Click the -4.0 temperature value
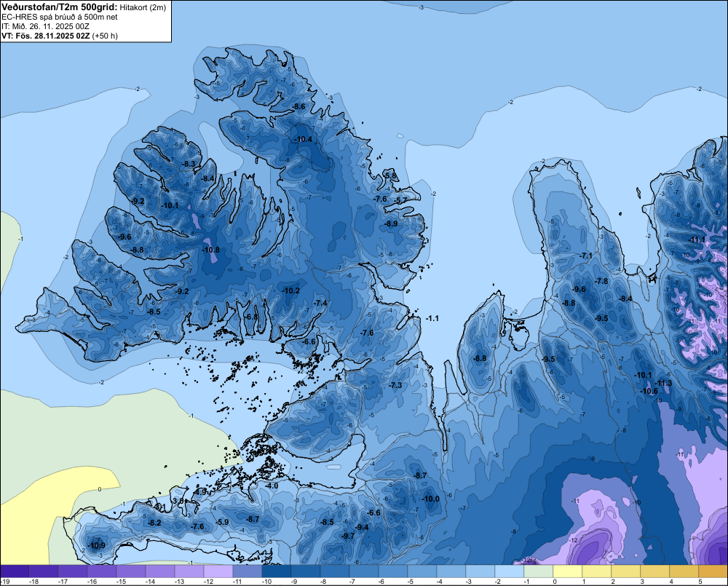Image resolution: width=728 pixels, height=586 pixels. [272, 486]
